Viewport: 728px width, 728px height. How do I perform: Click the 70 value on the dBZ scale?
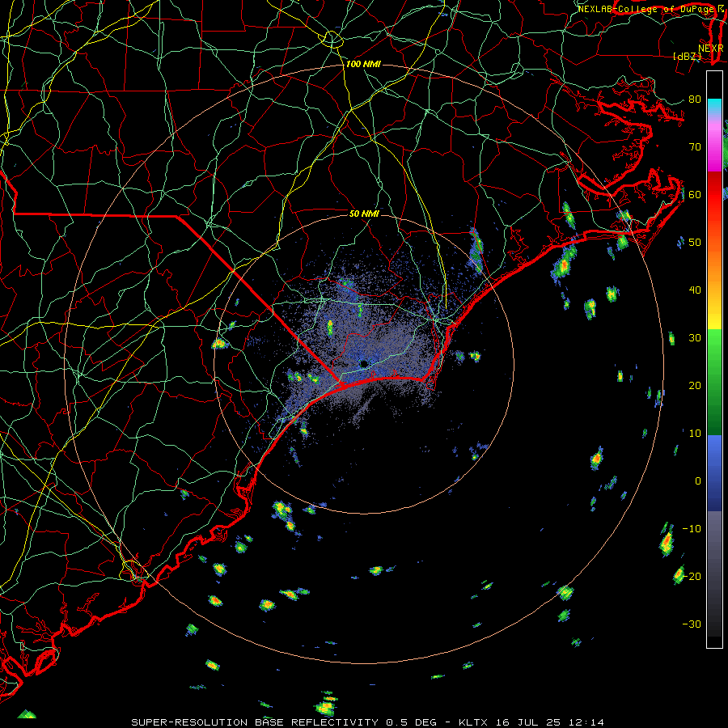[x=695, y=146]
